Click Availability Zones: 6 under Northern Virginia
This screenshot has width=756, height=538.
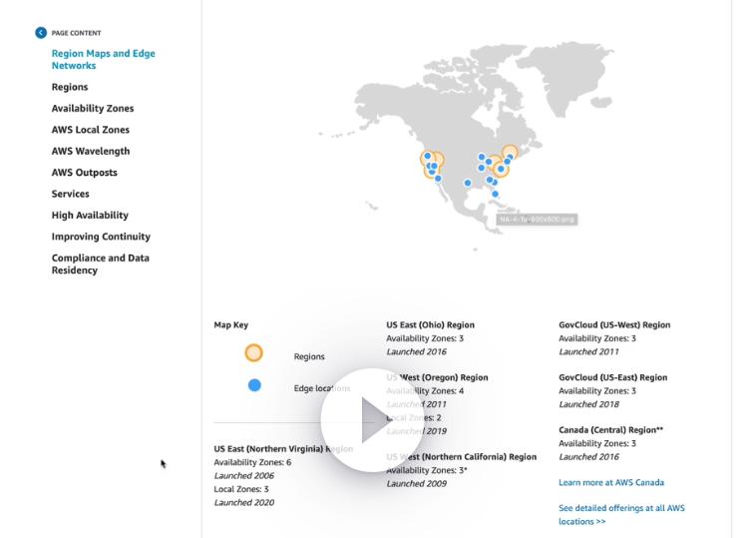(252, 462)
